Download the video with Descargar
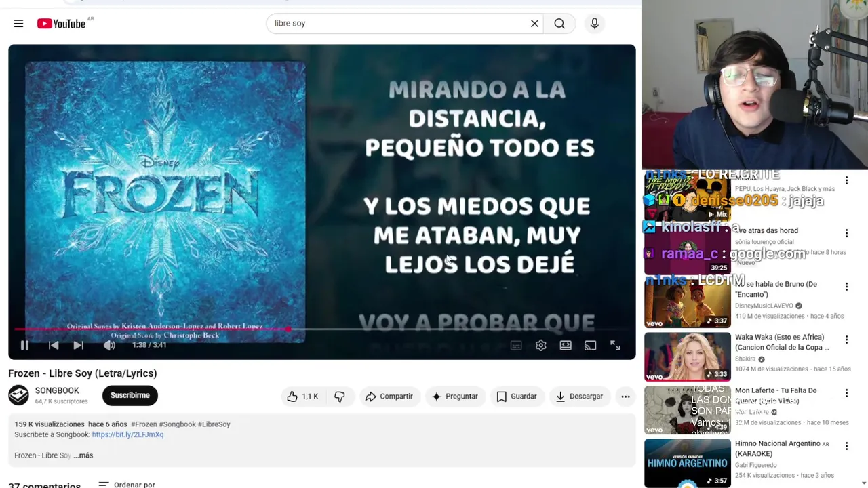 (x=579, y=396)
